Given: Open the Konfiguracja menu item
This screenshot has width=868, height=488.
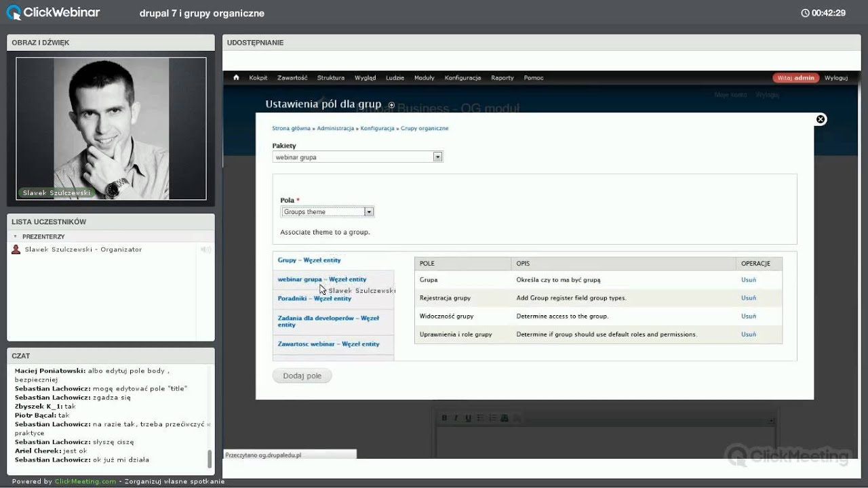Looking at the screenshot, I should (x=463, y=78).
